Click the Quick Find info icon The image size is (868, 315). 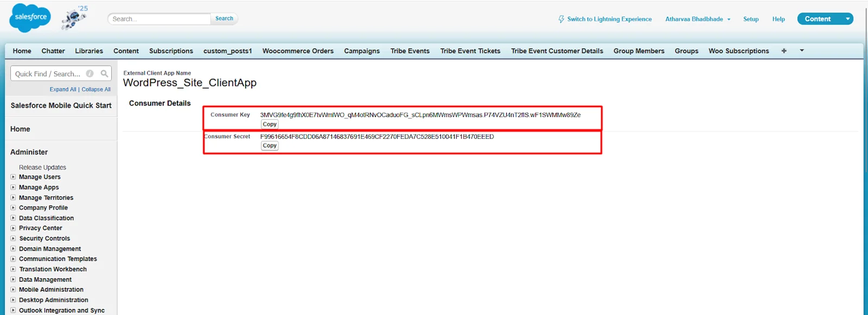point(90,73)
